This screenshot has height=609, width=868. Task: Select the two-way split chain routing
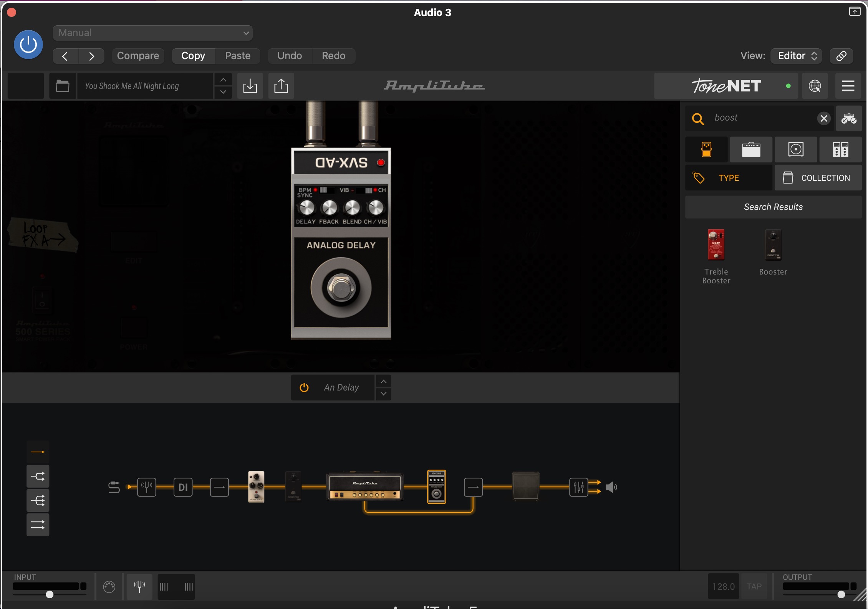38,477
